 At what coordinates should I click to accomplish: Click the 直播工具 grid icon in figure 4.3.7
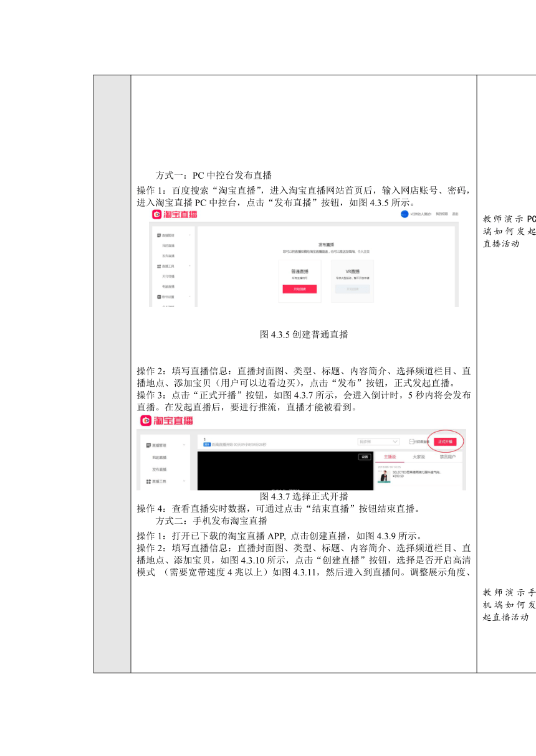(148, 481)
